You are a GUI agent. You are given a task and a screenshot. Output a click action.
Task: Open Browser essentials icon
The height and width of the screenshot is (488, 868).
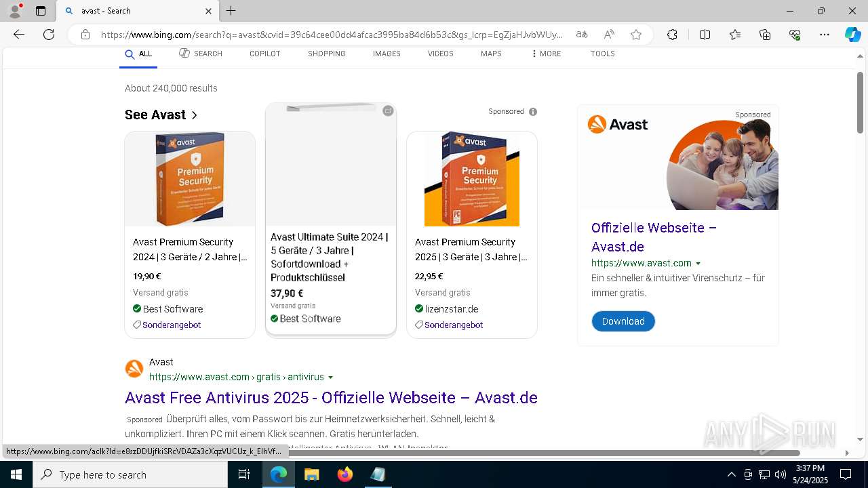795,35
